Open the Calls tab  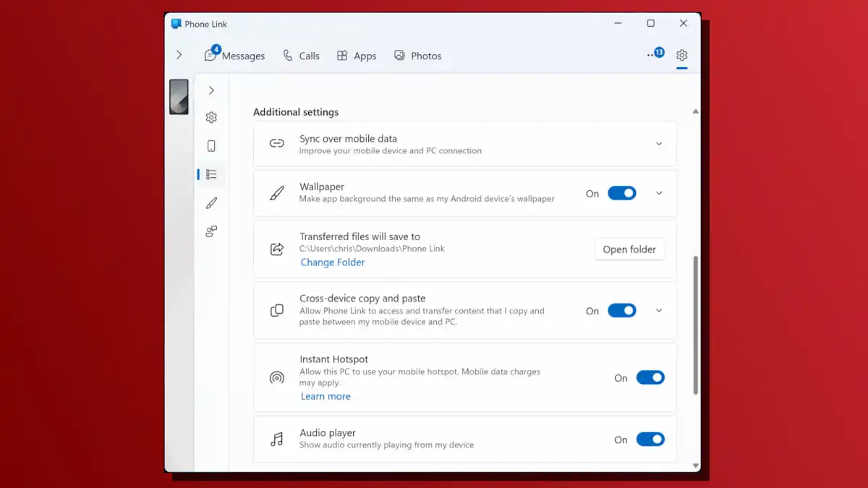(301, 56)
